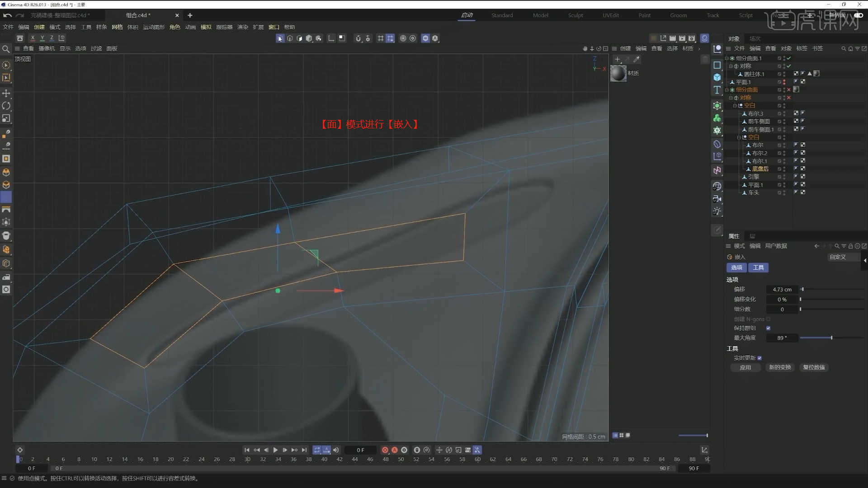Open the 渲染 menu
Screen dimensions: 868x488
coord(243,27)
